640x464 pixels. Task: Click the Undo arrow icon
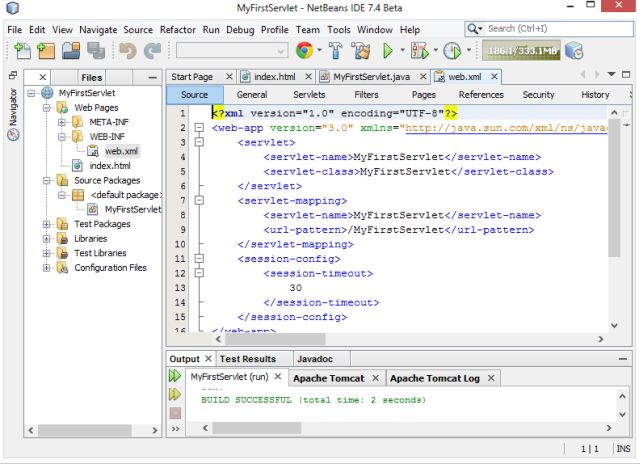[128, 51]
